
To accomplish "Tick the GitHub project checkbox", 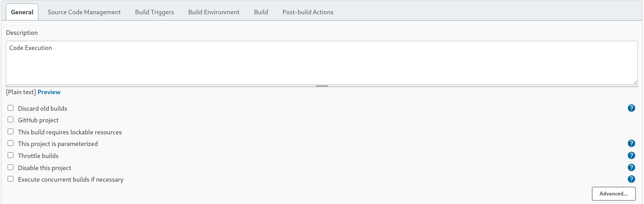I will point(11,120).
